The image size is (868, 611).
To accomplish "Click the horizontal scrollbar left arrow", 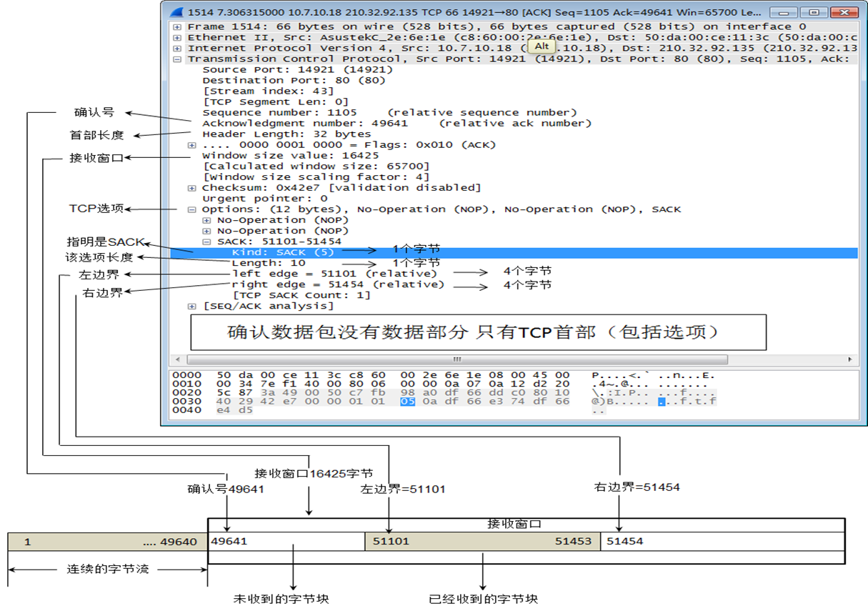I will (178, 359).
